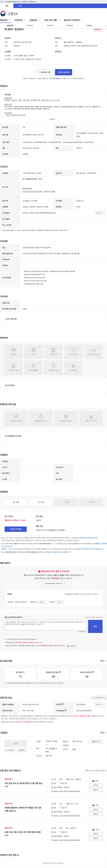Open 더보기 beside 입사지원 현황
Image resolution: width=107 pixels, height=868 pixels.
click(x=103, y=661)
